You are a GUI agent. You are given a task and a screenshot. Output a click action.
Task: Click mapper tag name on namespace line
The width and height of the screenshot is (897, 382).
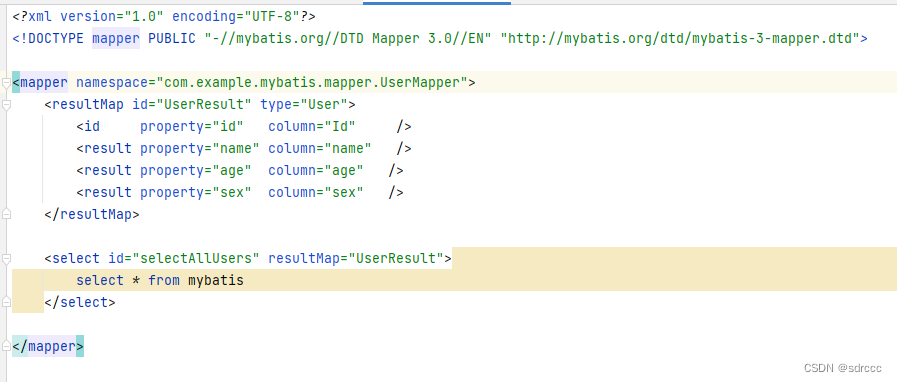point(43,83)
